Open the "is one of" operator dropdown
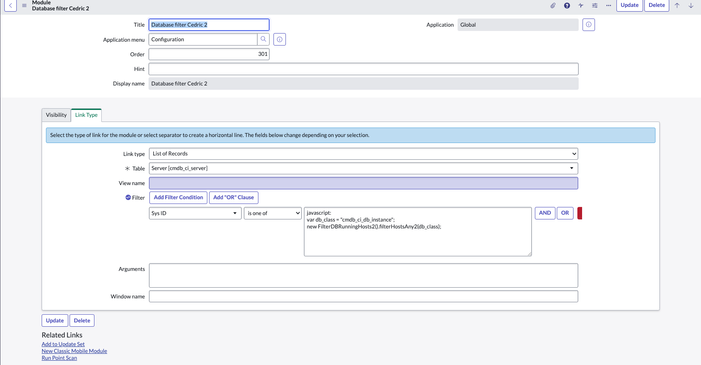 [x=273, y=213]
